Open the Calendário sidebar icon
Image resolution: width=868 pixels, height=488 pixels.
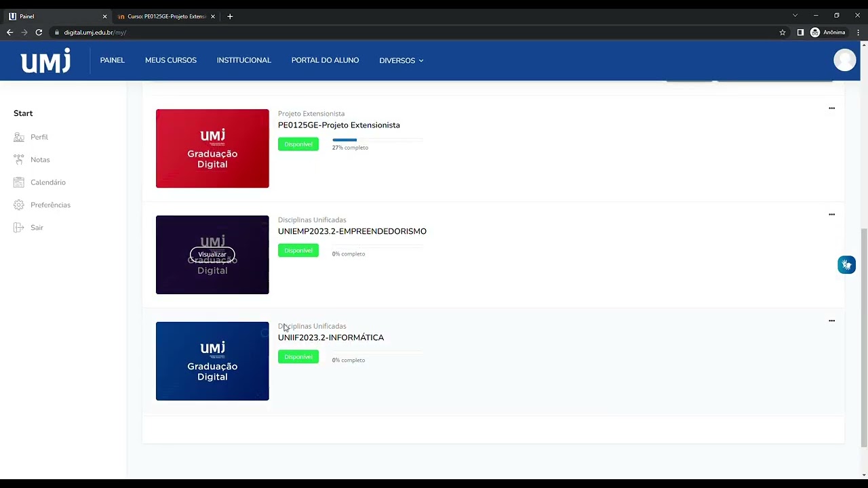19,182
